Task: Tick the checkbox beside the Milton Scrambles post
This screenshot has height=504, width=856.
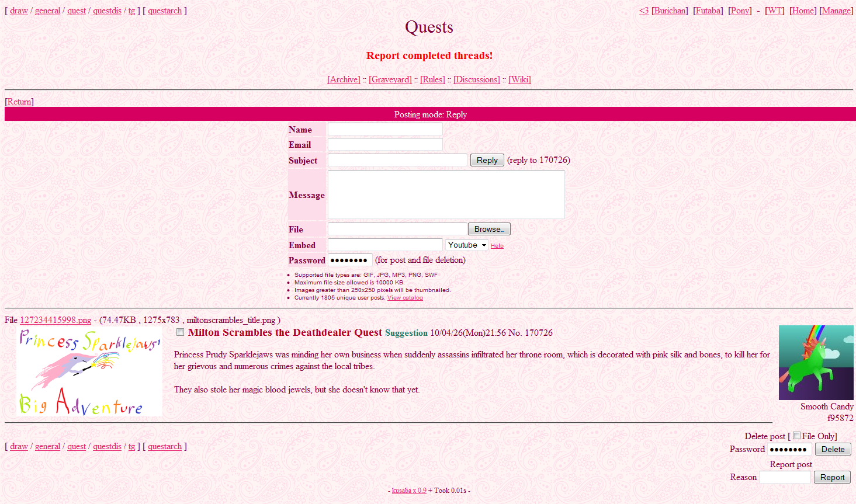Action: pyautogui.click(x=181, y=332)
